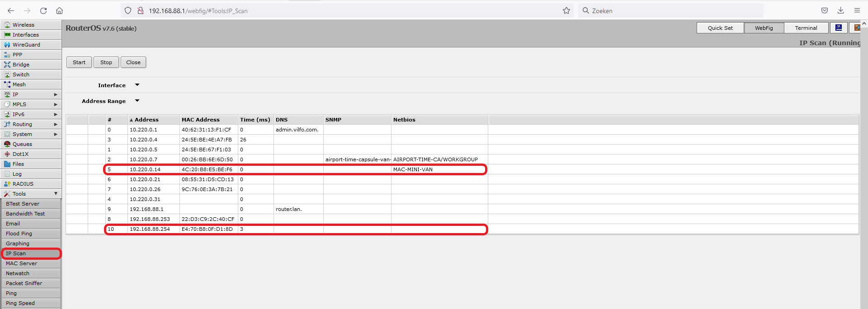Open the Switch section icon

[7, 75]
